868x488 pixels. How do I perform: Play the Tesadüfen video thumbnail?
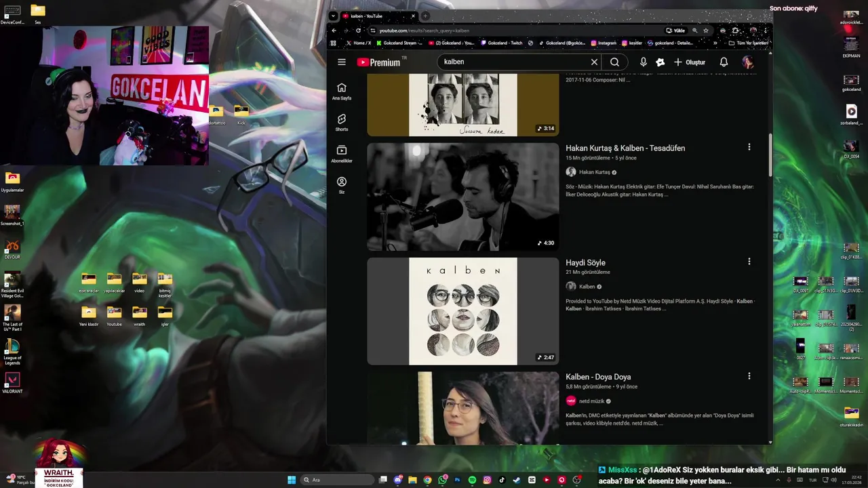[x=463, y=197]
